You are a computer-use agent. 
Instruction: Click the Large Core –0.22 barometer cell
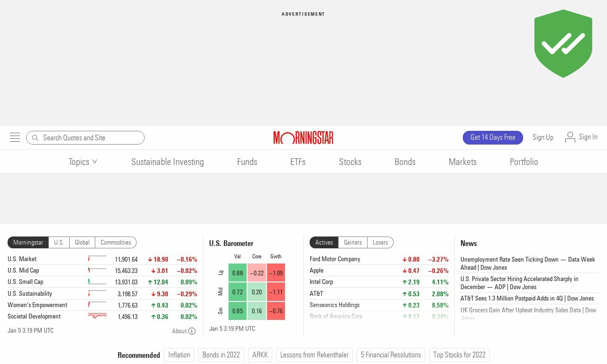(257, 273)
